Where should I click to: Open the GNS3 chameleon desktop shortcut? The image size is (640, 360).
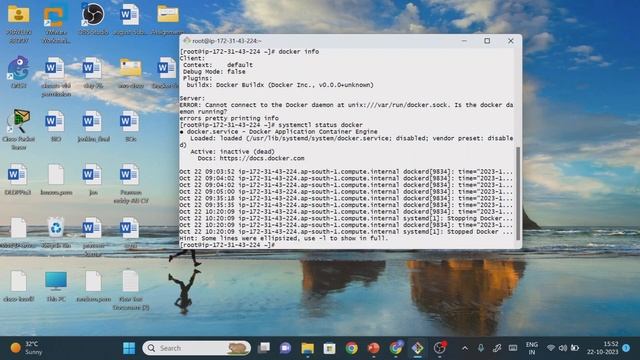(x=18, y=72)
